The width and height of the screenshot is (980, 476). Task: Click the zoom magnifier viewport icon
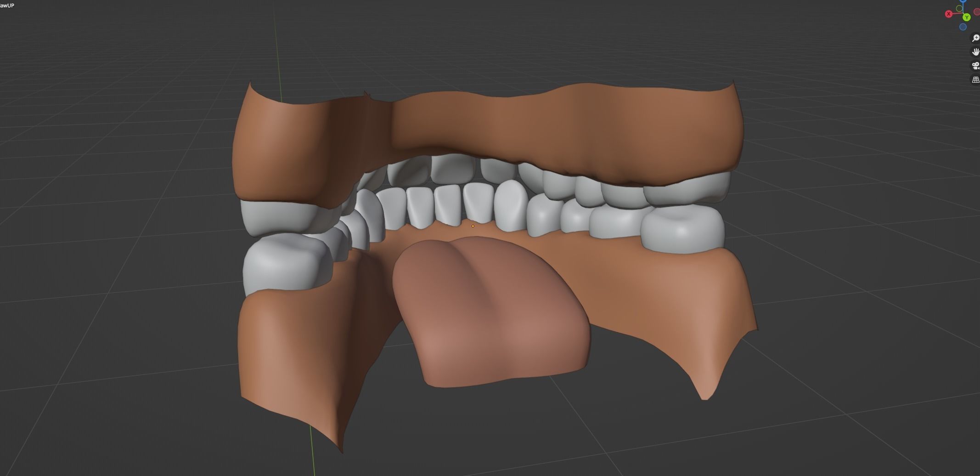(x=975, y=38)
